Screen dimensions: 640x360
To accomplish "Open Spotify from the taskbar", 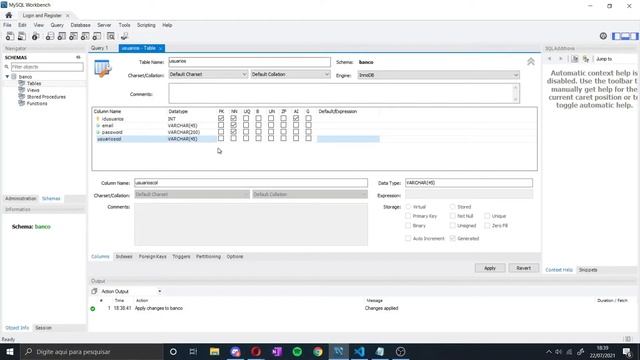I will click(297, 351).
